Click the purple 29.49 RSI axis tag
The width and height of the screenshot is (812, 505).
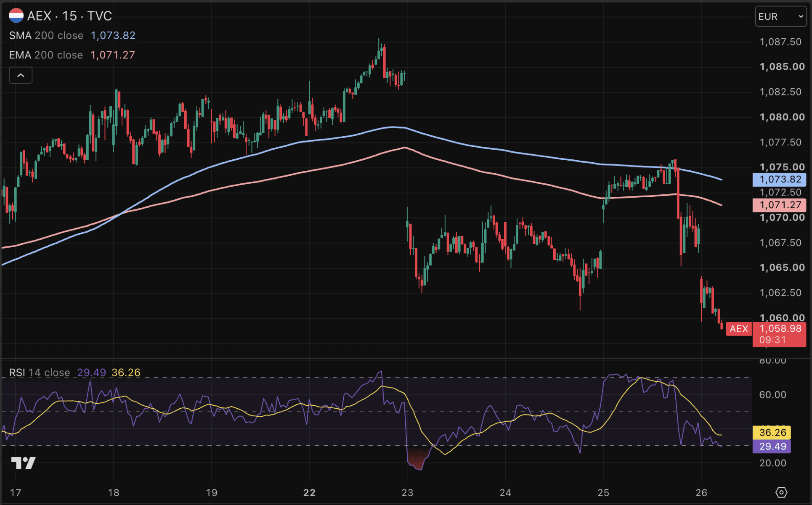[x=772, y=446]
